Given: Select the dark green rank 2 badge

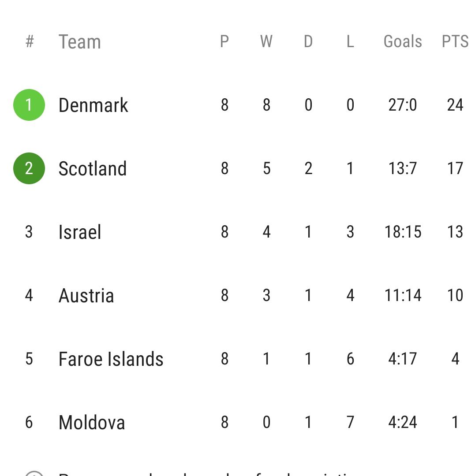Looking at the screenshot, I should pyautogui.click(x=29, y=168).
